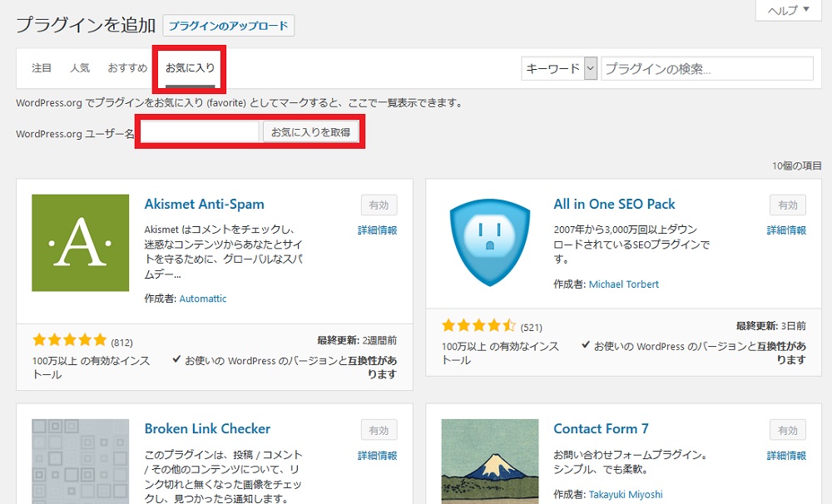
Task: Open the Akismet Anti-Spam title link
Action: point(205,205)
